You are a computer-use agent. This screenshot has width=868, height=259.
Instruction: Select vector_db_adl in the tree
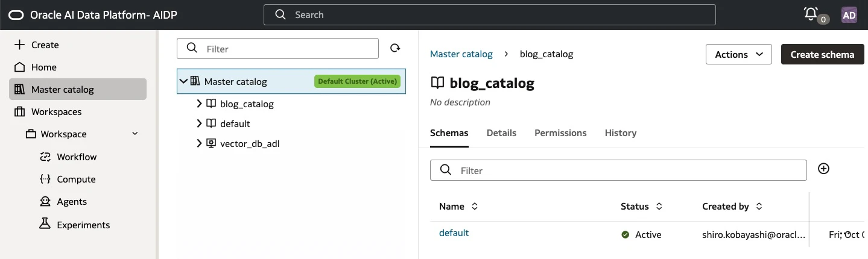250,143
